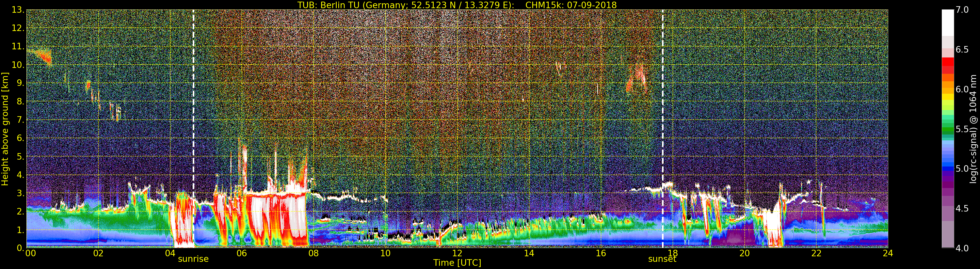
Task: Select the "5." height axis tick label
Action: 20,156
